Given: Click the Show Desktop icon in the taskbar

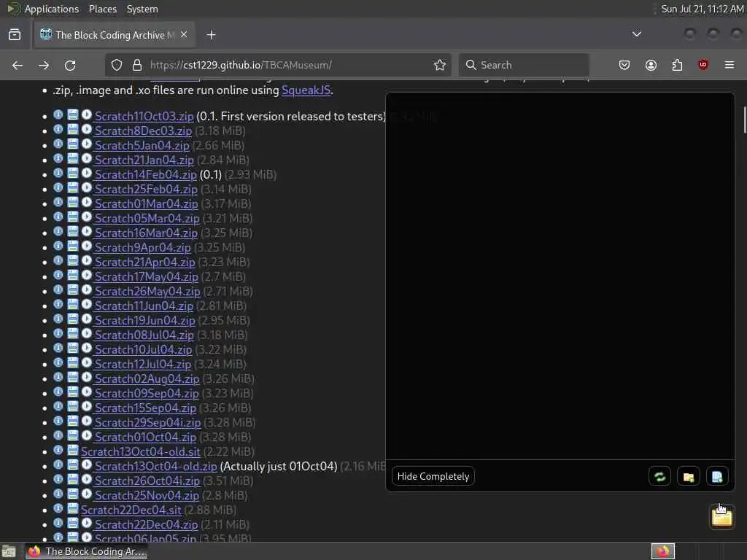Looking at the screenshot, I should [9, 552].
